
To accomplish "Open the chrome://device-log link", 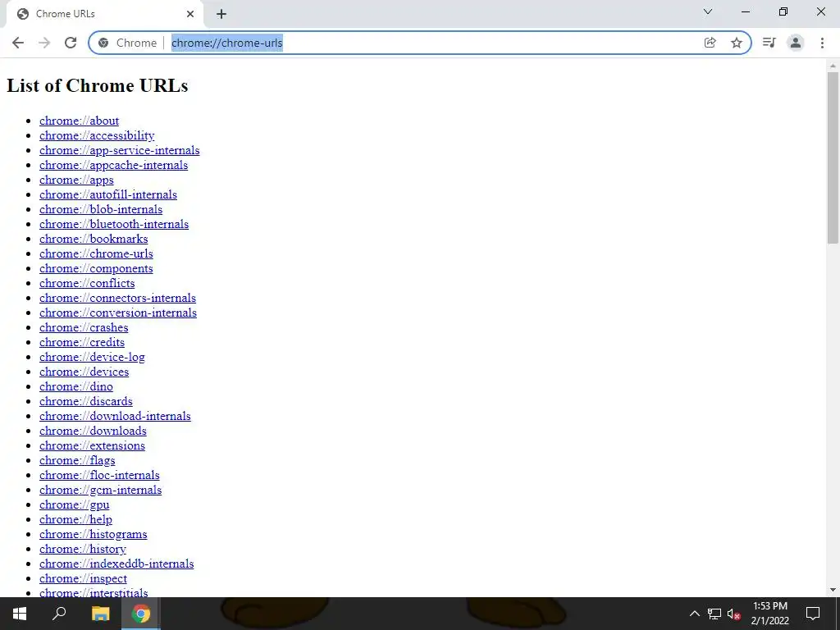I will tap(92, 357).
